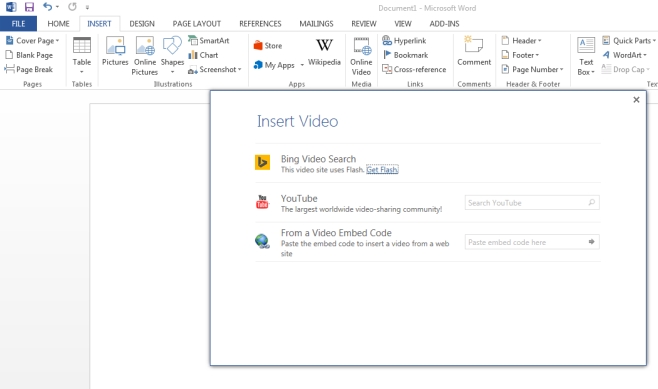Open the Table insert menu
This screenshot has height=389, width=658.
(82, 55)
